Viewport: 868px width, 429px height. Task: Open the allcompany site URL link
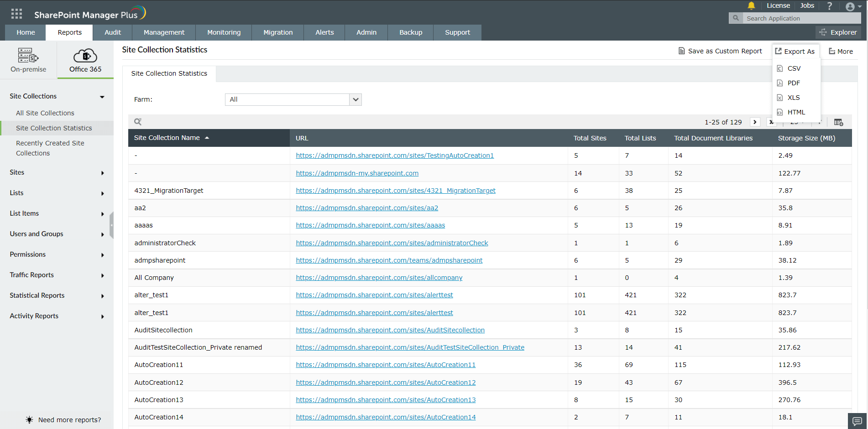click(379, 277)
